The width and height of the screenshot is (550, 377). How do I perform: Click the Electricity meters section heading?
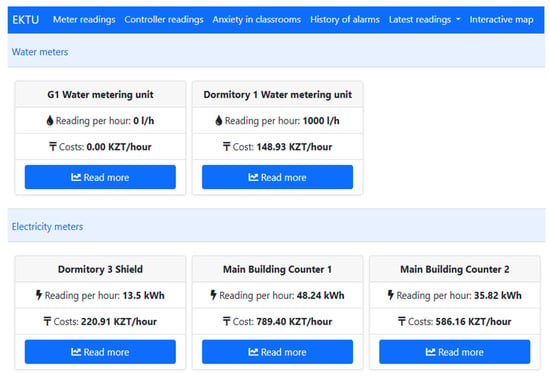47,227
